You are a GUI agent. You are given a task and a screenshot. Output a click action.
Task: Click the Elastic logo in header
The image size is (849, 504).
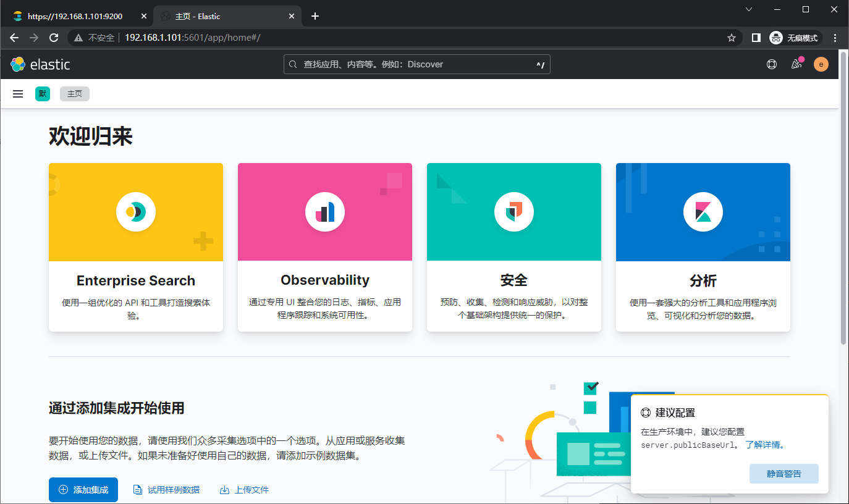tap(40, 64)
